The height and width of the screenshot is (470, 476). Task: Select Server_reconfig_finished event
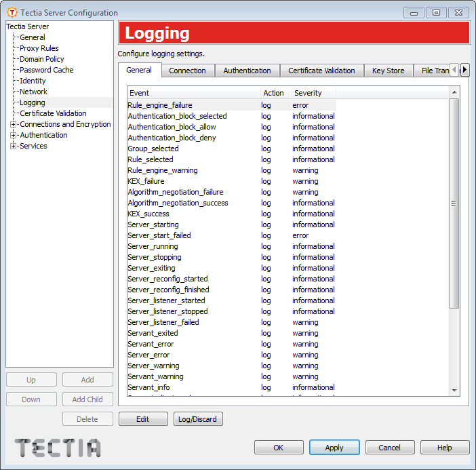click(232, 290)
